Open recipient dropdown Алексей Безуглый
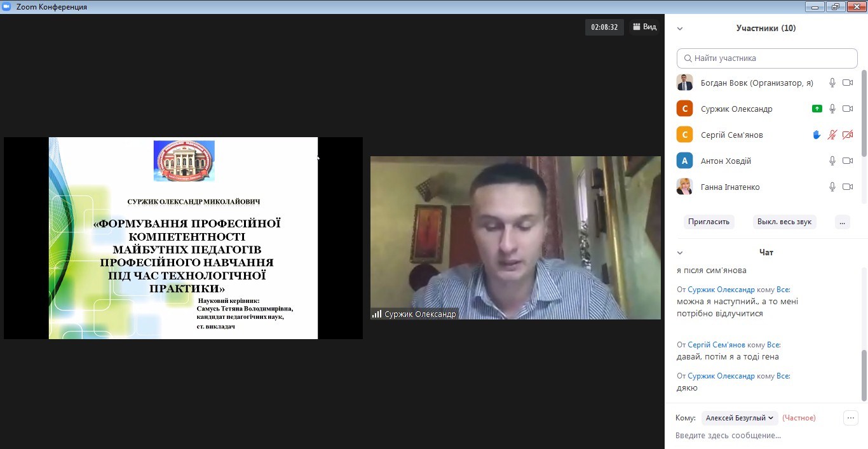Screen dimensions: 868x449 click(740, 418)
